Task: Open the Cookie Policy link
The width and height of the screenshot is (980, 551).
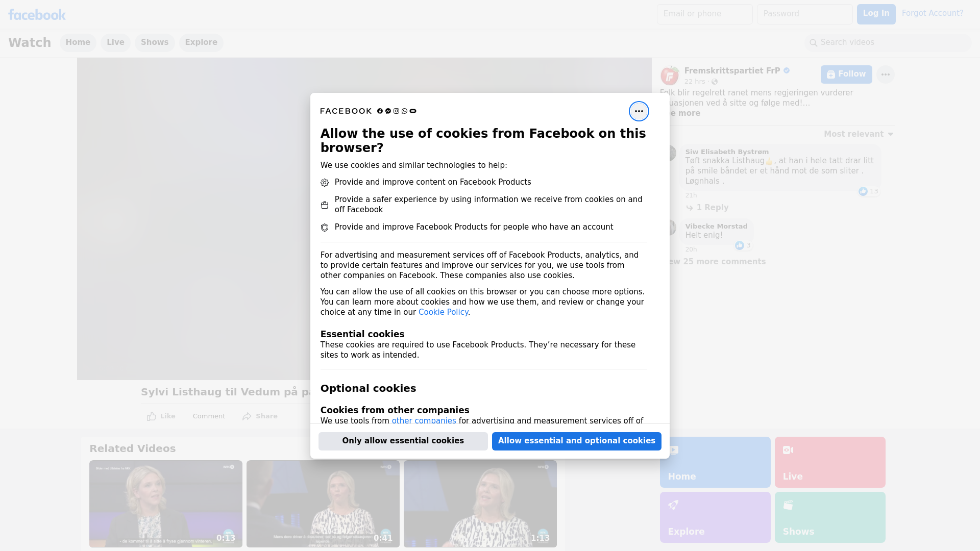Action: (x=443, y=312)
